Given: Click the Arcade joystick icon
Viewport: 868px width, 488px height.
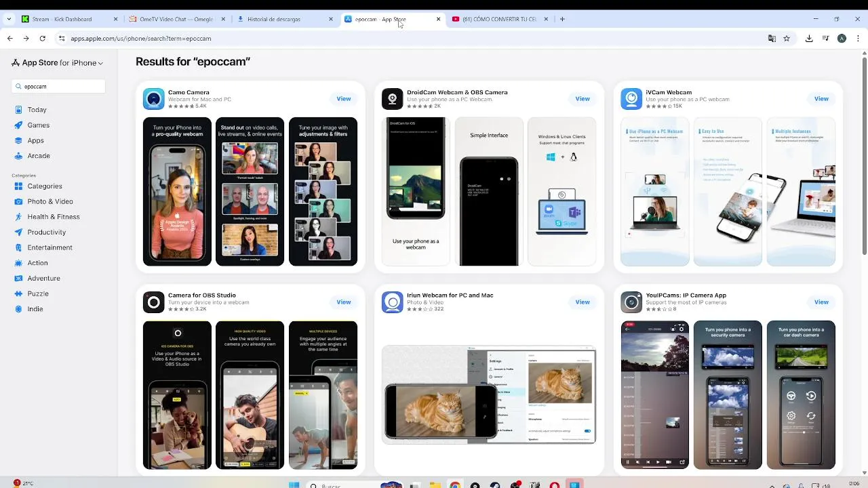Looking at the screenshot, I should point(18,156).
